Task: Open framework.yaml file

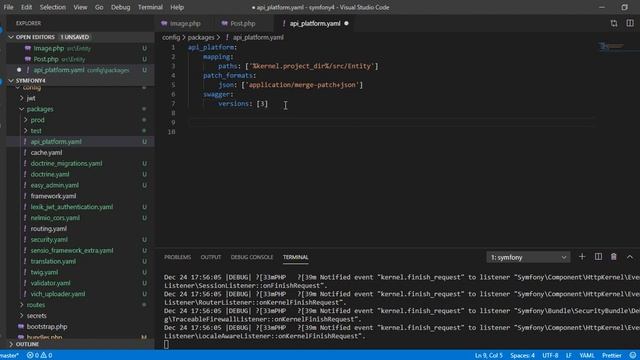Action: [53, 196]
